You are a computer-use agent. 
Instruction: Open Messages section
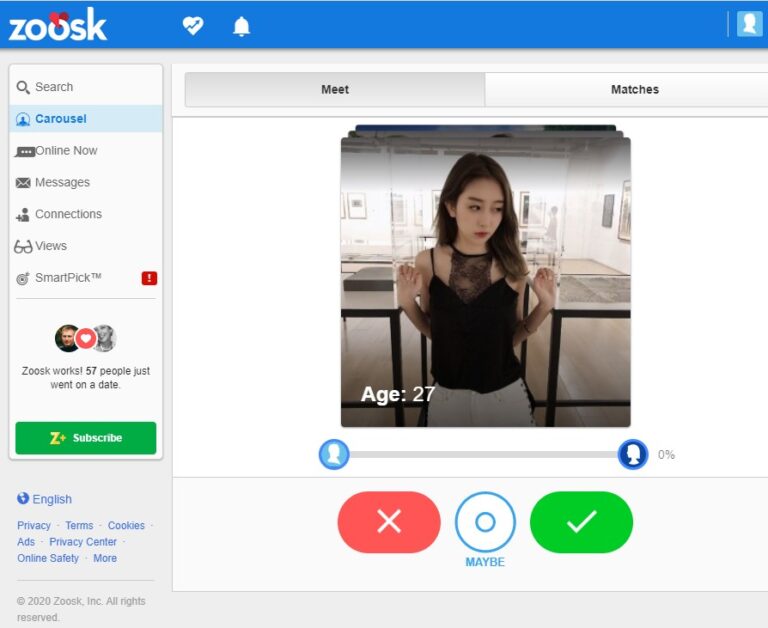(x=86, y=183)
